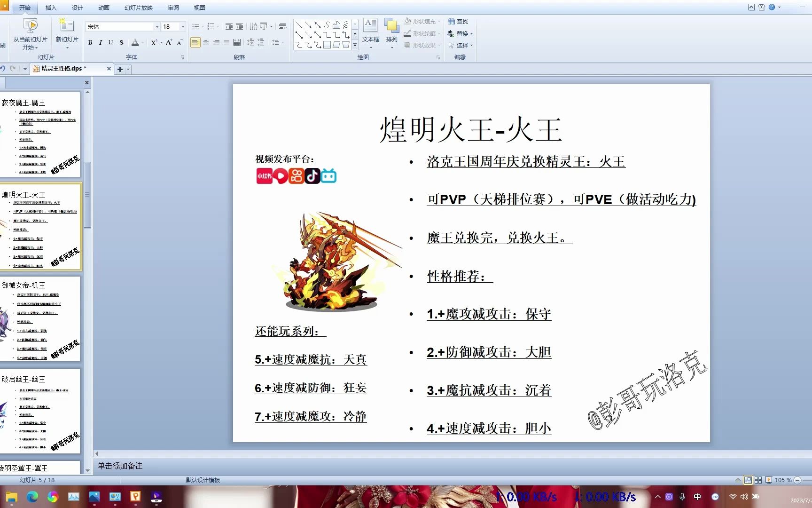Switch to the 视图 (View) tab

(x=200, y=8)
